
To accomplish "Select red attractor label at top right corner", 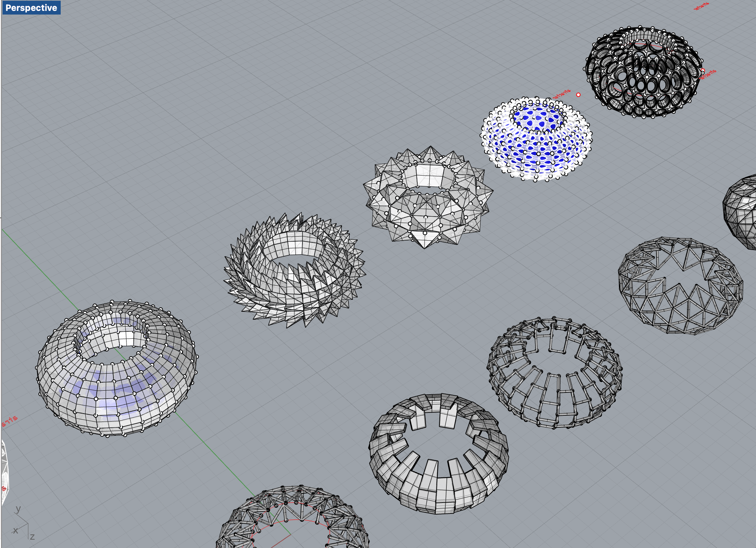I will point(701,6).
